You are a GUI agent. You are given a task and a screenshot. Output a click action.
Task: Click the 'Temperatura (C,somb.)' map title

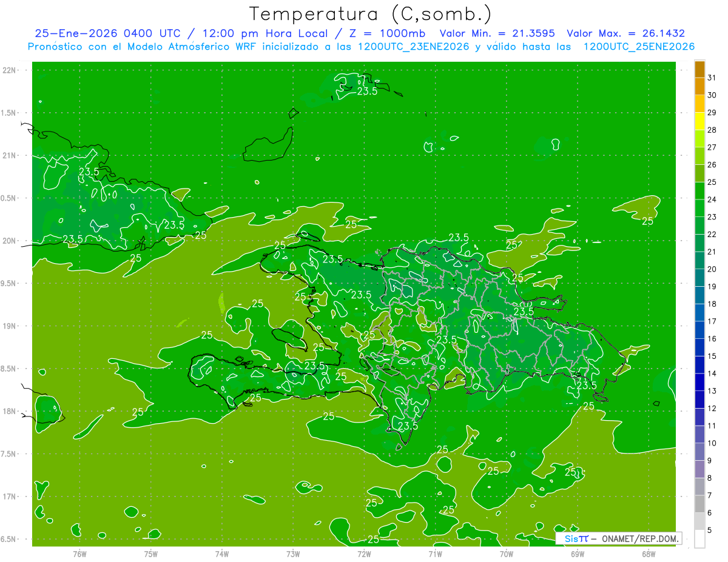tap(370, 14)
